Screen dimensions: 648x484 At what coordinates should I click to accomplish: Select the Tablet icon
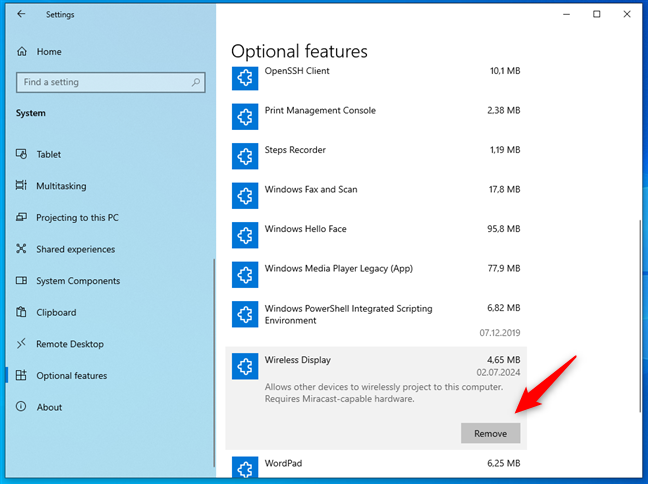pos(21,154)
